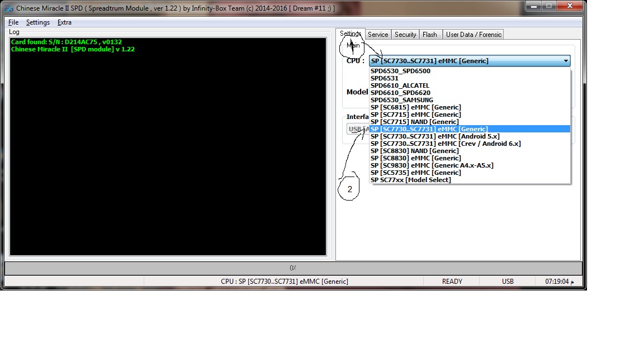Click 'Chinese Miracle II [SPD module] v 1.22' log line
The image size is (644, 362).
click(x=73, y=49)
